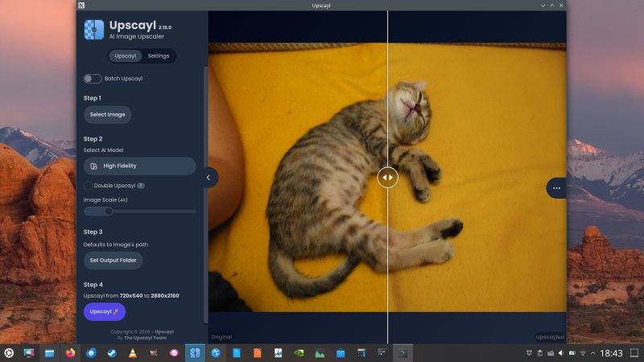Open the KDE application launcher
The height and width of the screenshot is (362, 644).
tap(9, 353)
